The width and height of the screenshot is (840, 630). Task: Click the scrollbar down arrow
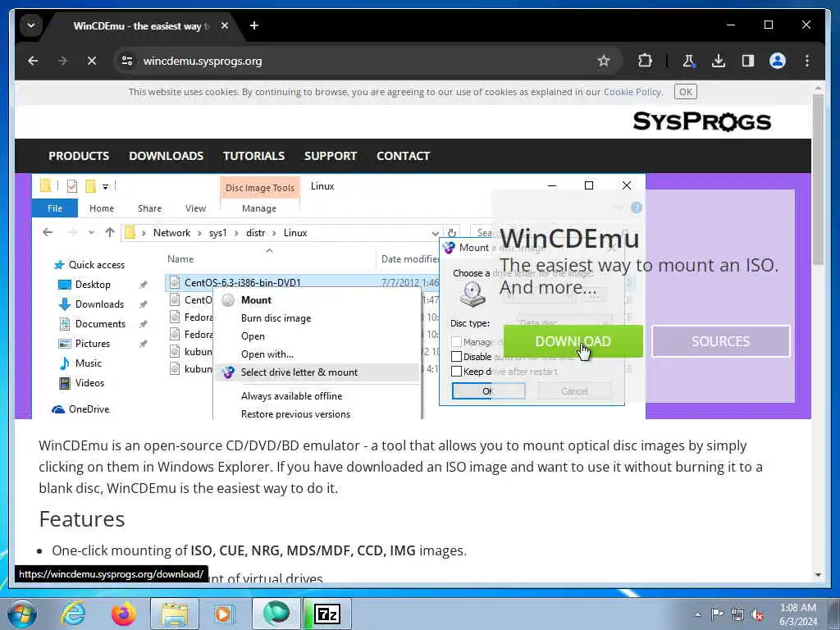(x=818, y=575)
